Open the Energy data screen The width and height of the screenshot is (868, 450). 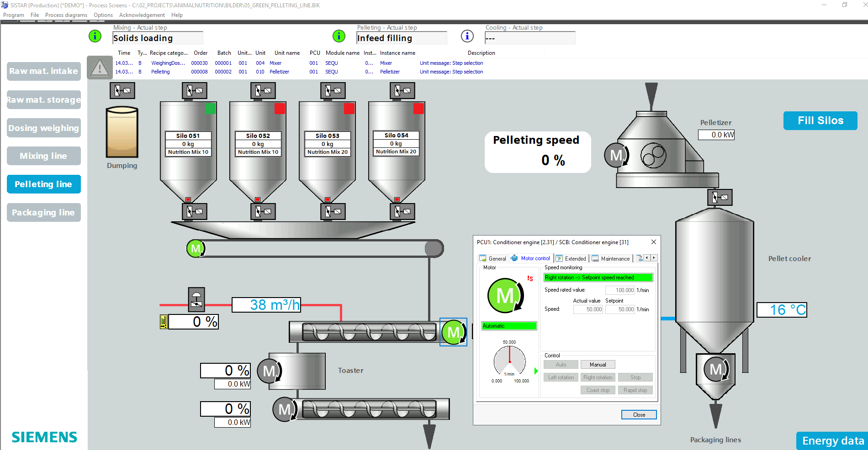pos(833,441)
